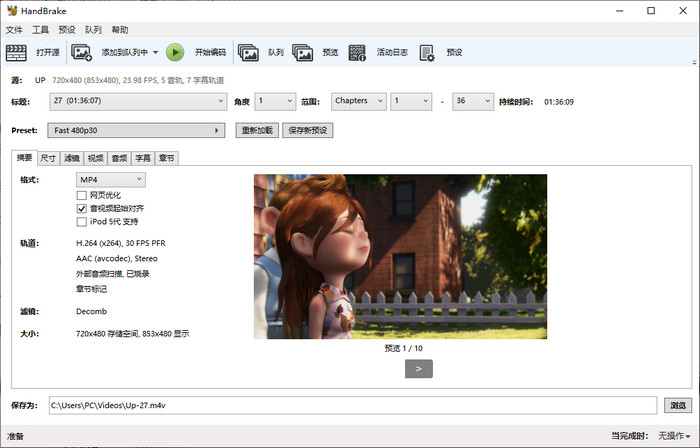Open the Fast 480p30 preset selector

point(136,130)
